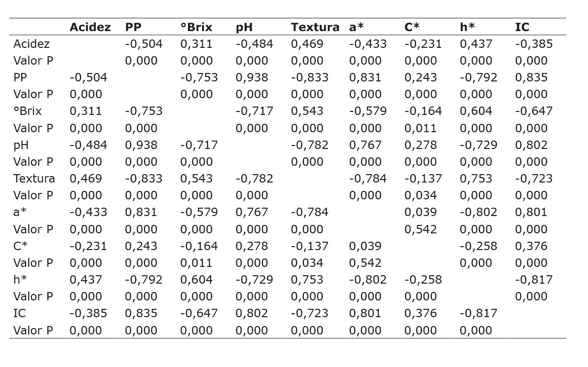Select the IC column header
The width and height of the screenshot is (588, 367).
point(522,27)
